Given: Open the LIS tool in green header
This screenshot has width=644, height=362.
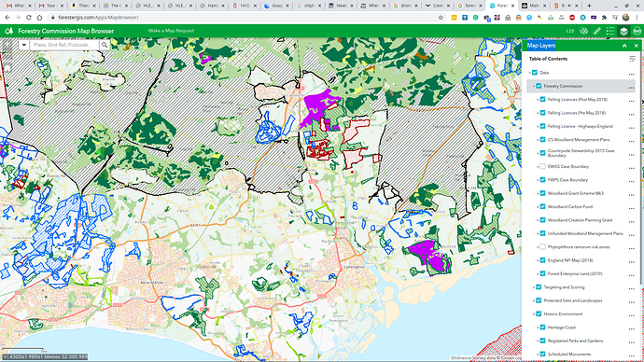Looking at the screenshot, I should click(570, 31).
